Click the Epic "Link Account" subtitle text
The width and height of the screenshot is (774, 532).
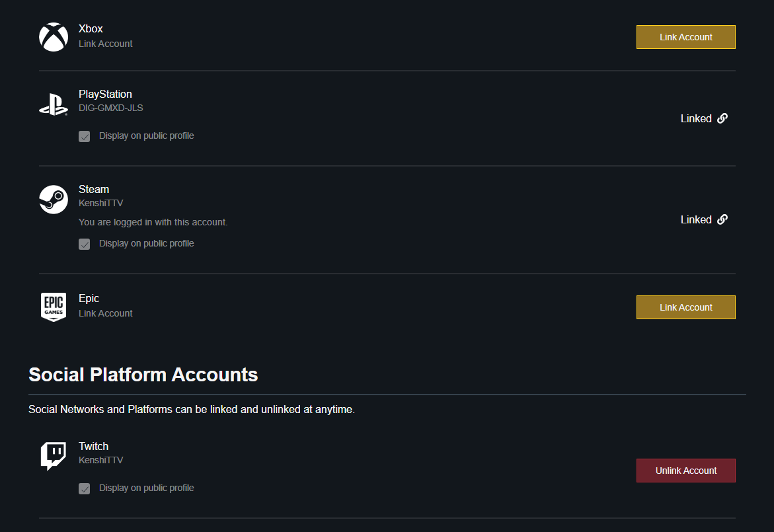(x=106, y=313)
